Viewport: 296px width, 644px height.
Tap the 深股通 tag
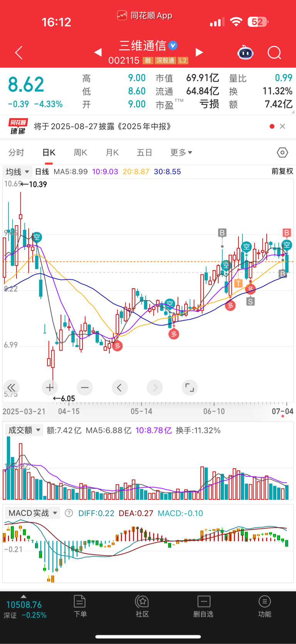click(165, 61)
